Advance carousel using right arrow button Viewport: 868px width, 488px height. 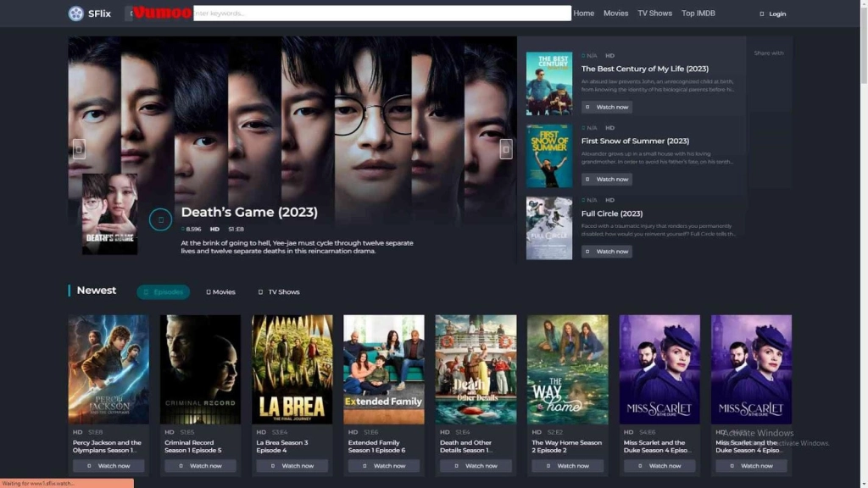506,149
